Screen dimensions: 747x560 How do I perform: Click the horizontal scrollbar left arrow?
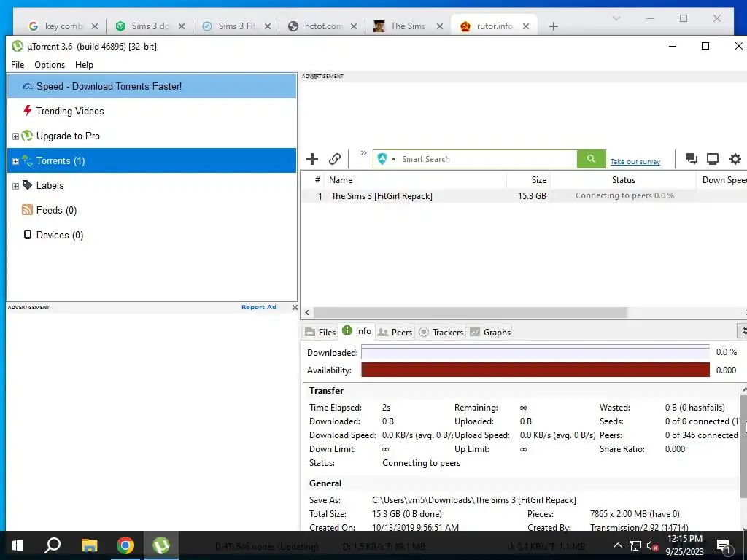(307, 312)
